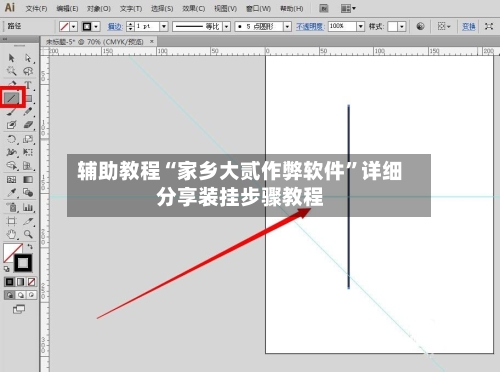This screenshot has height=372, width=500.
Task: Select the black arrow Selection tool
Action: click(11, 58)
